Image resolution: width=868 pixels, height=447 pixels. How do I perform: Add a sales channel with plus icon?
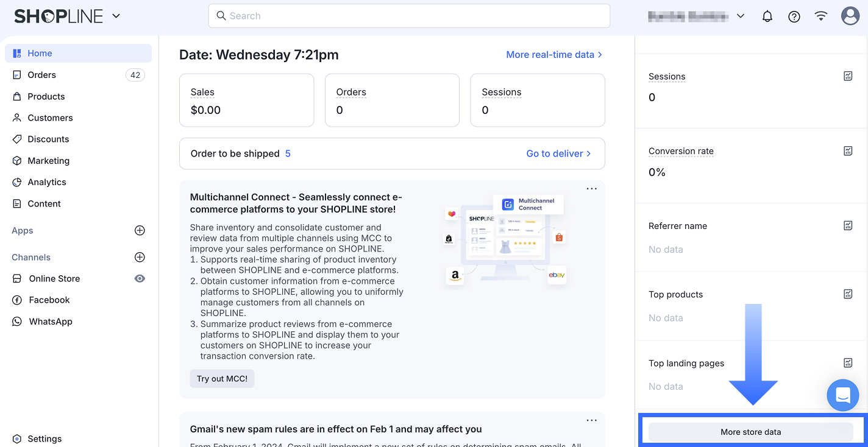(140, 257)
